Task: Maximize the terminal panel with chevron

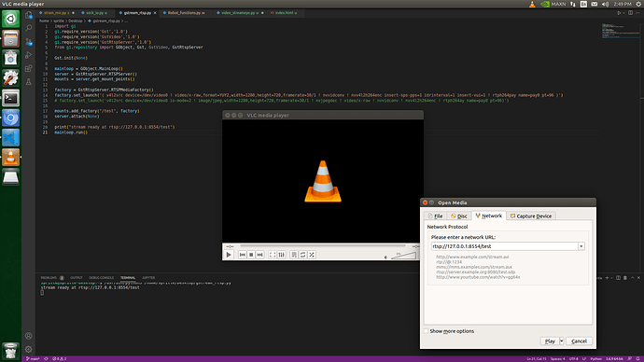Action: point(633,278)
